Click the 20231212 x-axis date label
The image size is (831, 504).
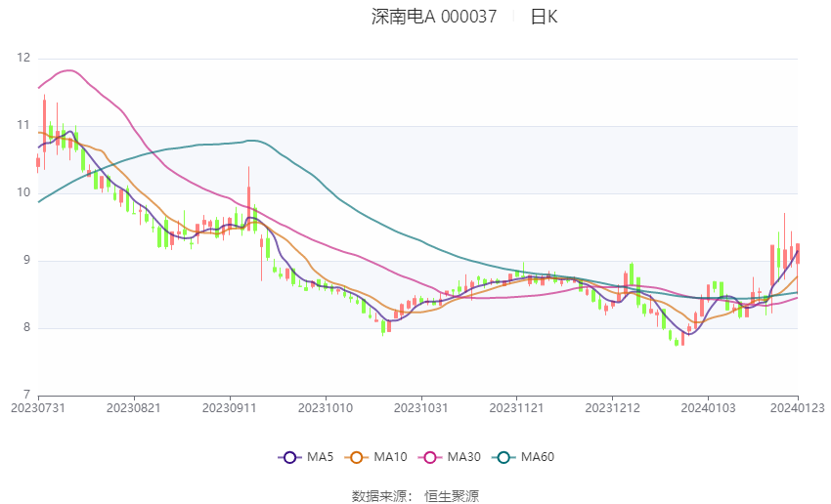pos(612,408)
